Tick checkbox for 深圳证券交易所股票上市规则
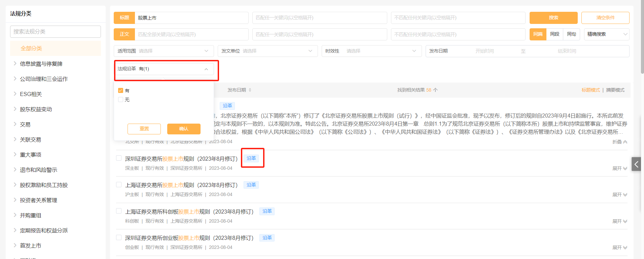This screenshot has height=259, width=644. pyautogui.click(x=119, y=158)
